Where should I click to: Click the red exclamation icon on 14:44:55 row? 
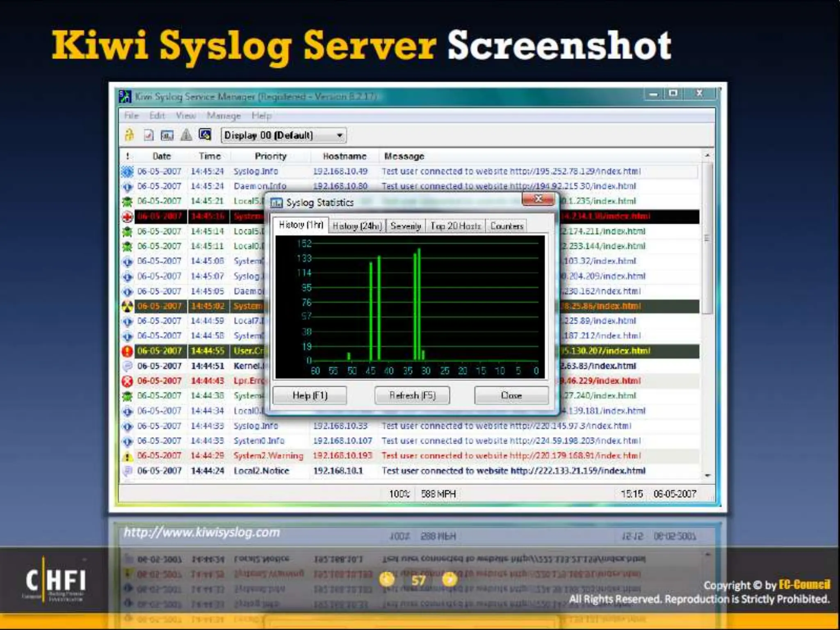coord(128,351)
